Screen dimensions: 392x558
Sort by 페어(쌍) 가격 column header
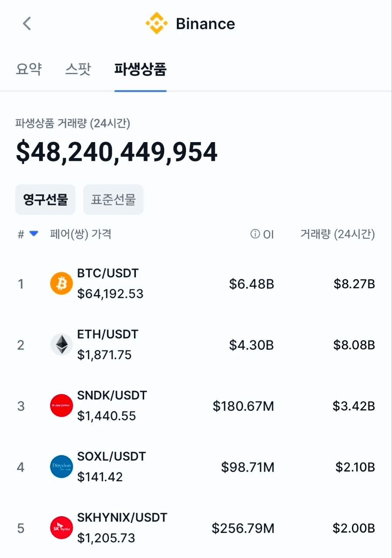click(81, 234)
